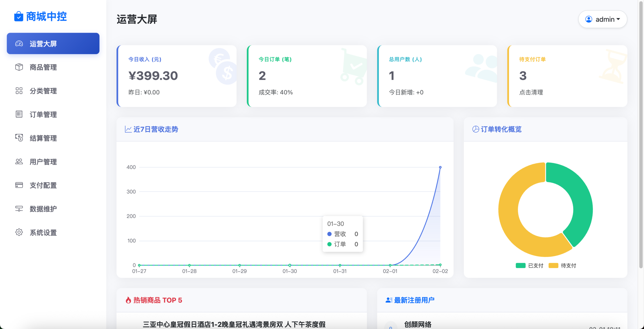Viewport: 644px width, 329px height.
Task: Click the 分类管理 grid icon
Action: 19,91
